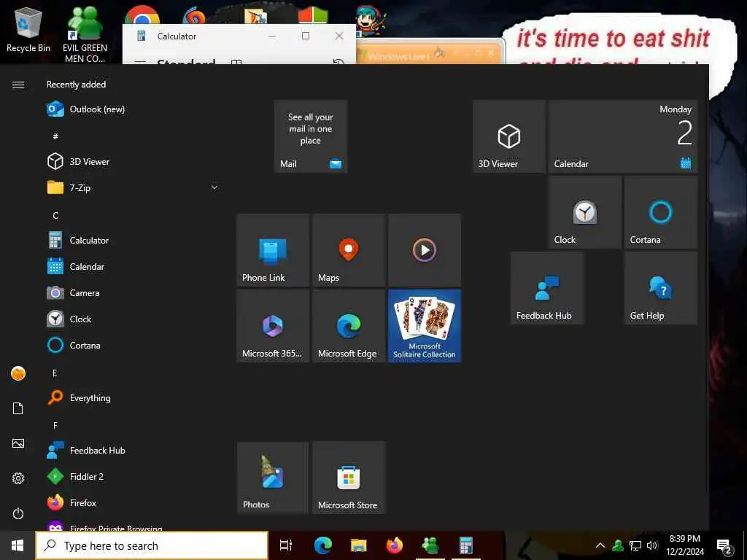Open Firefox from the app list
This screenshot has width=747, height=560.
pos(133,503)
